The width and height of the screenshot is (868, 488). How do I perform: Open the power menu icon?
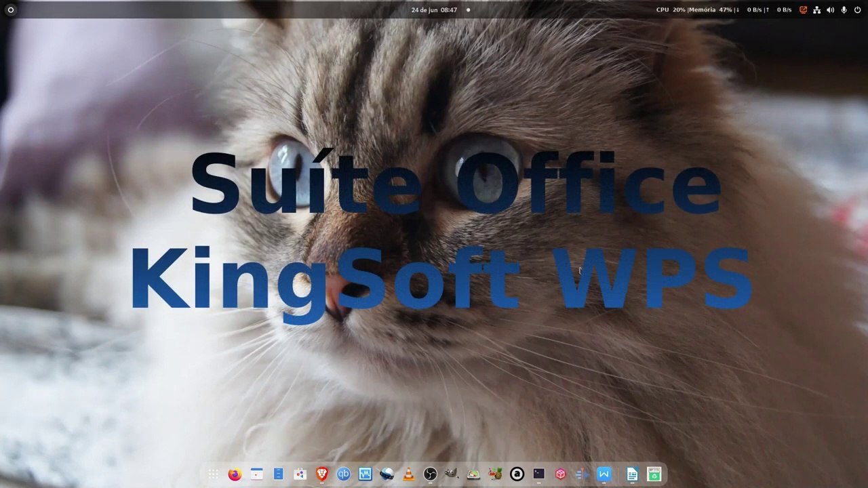coord(858,10)
